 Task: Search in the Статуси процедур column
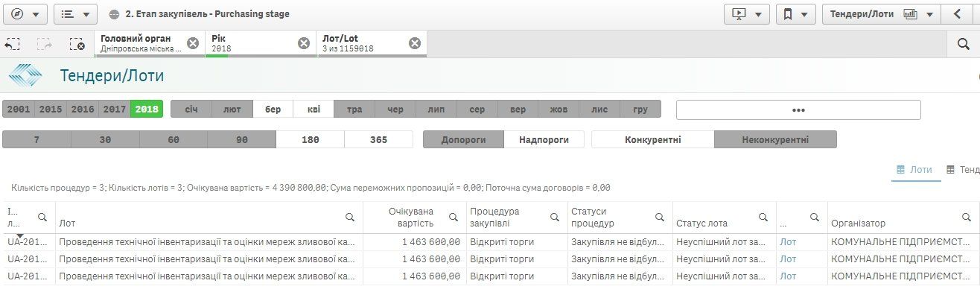coord(659,217)
